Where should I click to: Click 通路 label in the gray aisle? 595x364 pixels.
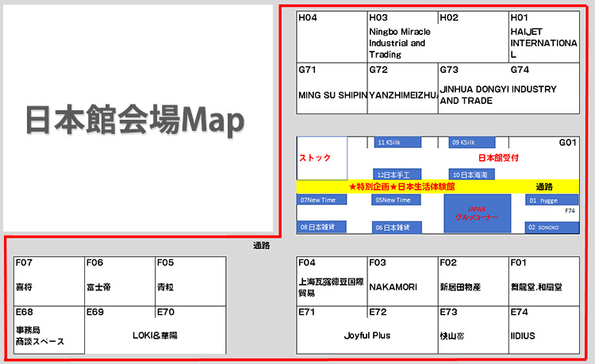point(262,246)
